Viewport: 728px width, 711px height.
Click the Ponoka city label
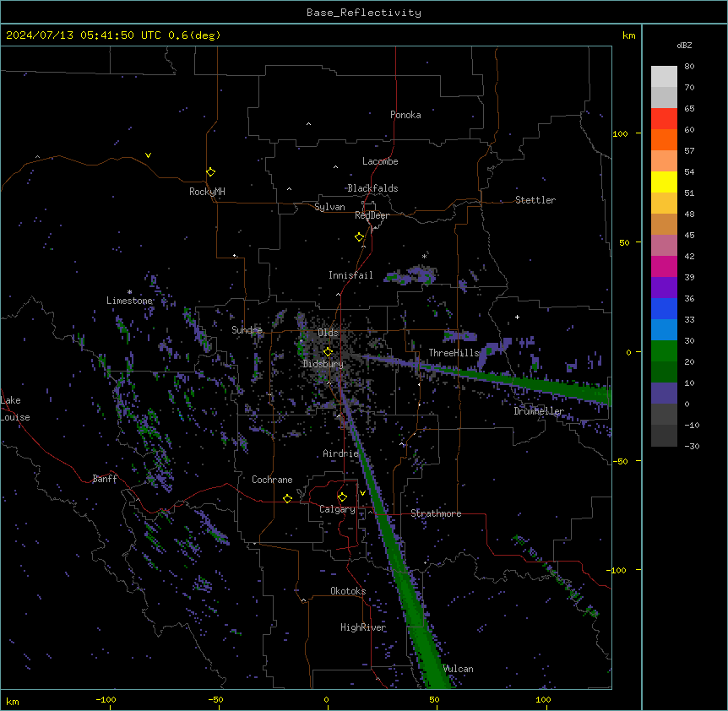[x=405, y=115]
